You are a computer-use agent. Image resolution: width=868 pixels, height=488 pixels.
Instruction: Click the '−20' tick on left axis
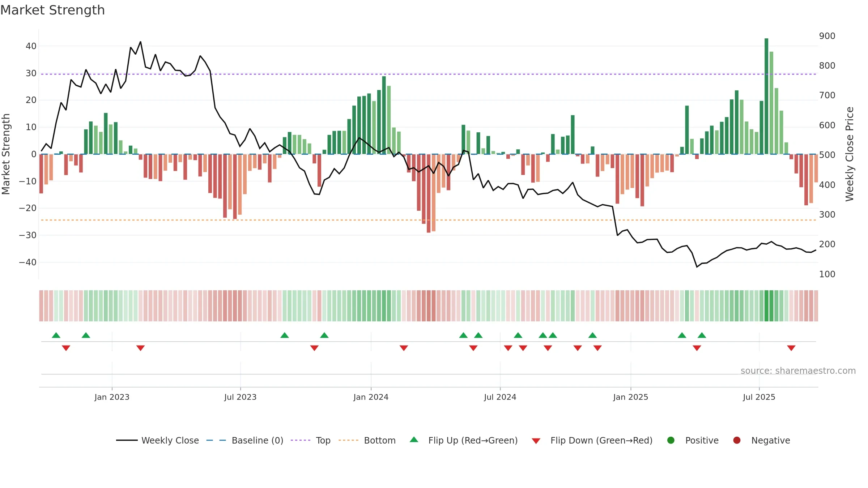coord(28,208)
